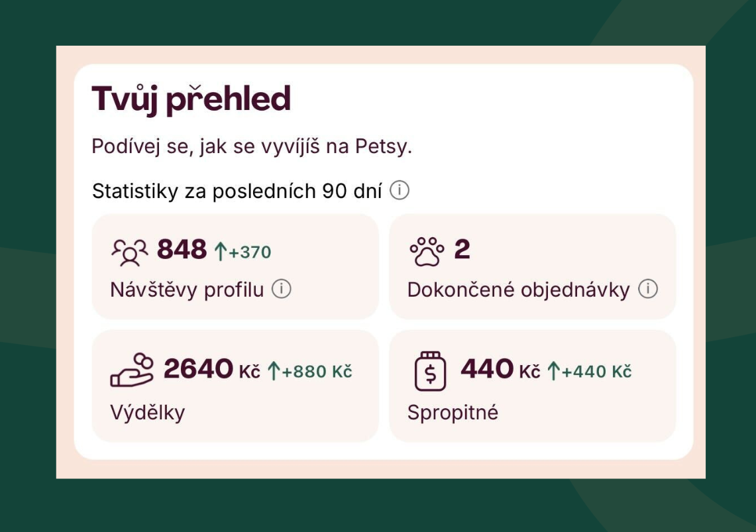Select the Spropitné tips card
756x532 pixels.
(x=532, y=386)
